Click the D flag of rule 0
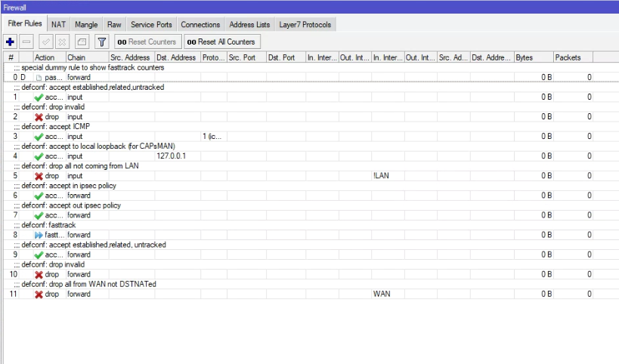 tap(23, 77)
